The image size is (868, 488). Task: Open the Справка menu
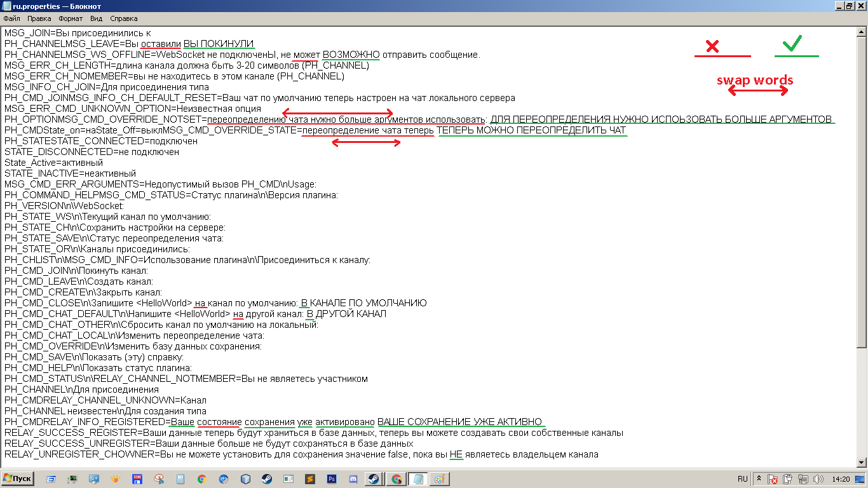click(123, 19)
